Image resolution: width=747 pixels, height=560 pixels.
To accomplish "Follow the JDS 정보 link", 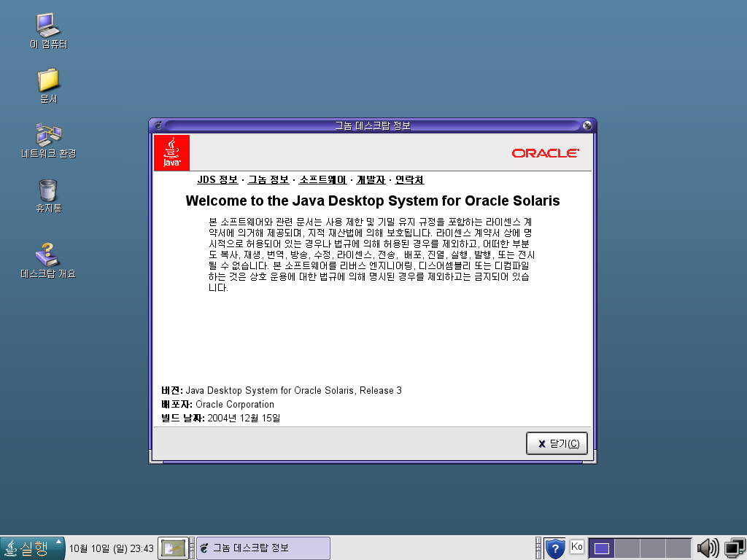I will [217, 180].
